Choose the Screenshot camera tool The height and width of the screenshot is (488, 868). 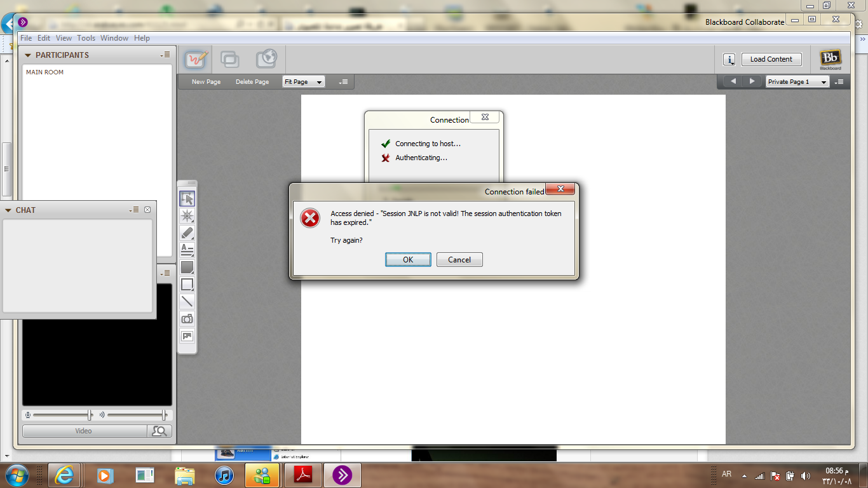[x=187, y=319]
